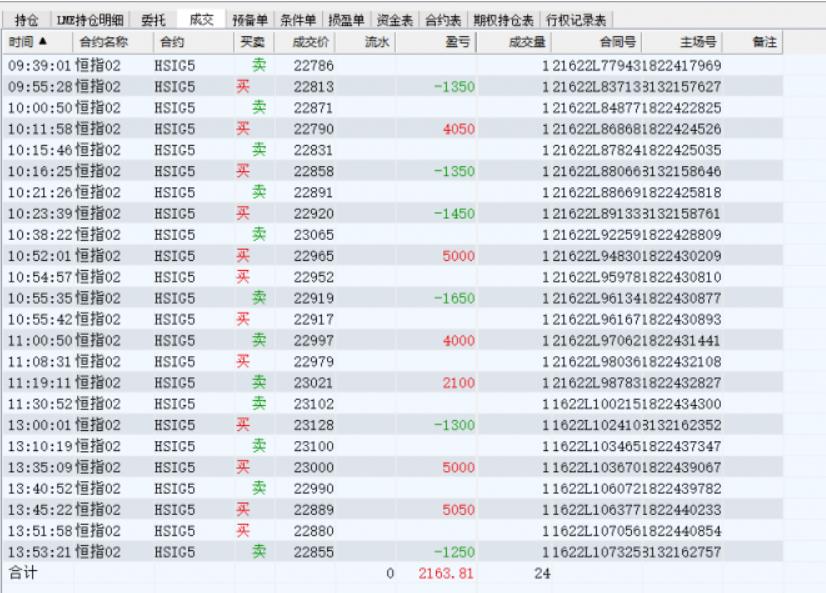826x593 pixels.
Task: Click the 盈亏 column header
Action: pyautogui.click(x=458, y=41)
